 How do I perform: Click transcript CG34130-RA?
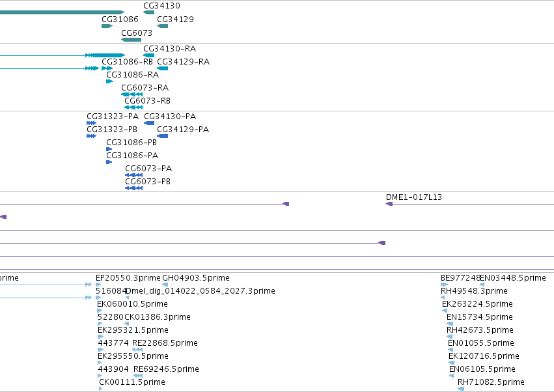[x=148, y=55]
